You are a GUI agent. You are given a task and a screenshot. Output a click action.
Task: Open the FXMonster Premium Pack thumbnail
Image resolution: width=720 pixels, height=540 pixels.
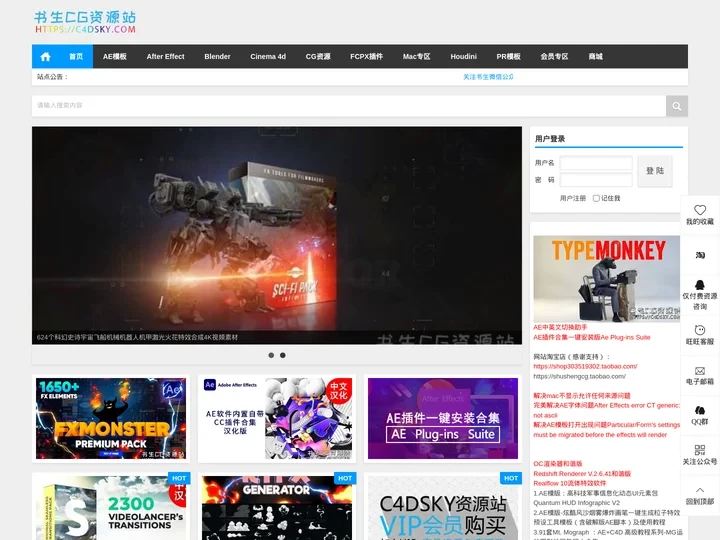click(111, 418)
